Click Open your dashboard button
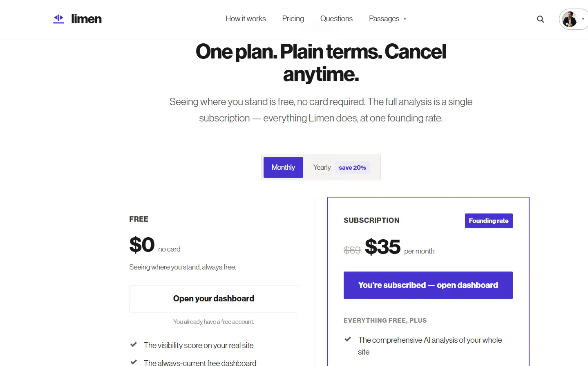Screen dimensions: 588x366 coord(214,299)
